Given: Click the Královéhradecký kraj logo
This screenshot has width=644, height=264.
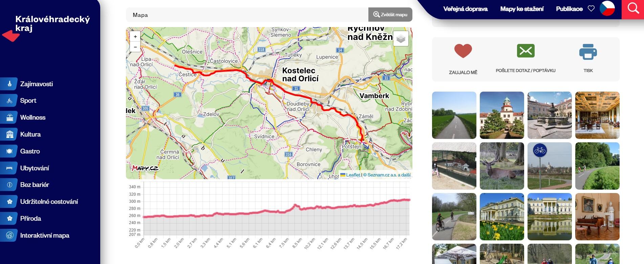Looking at the screenshot, I should click(x=46, y=28).
